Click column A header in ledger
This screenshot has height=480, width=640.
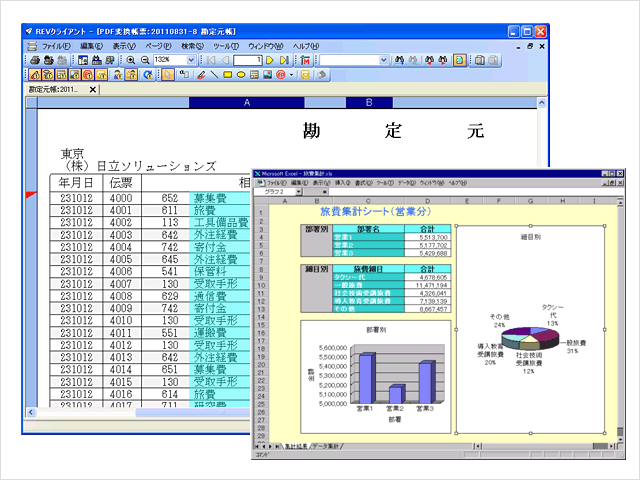coord(246,102)
